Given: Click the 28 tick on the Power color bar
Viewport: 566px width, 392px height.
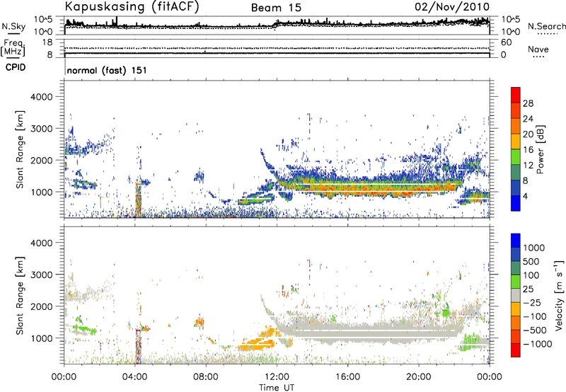Looking at the screenshot, I should (528, 103).
